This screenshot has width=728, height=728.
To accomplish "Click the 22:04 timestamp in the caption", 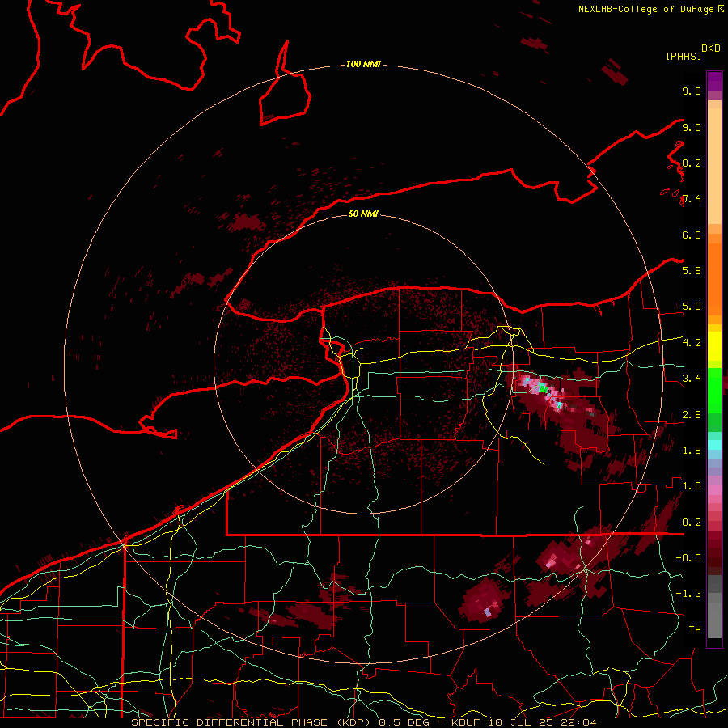I will tap(578, 722).
